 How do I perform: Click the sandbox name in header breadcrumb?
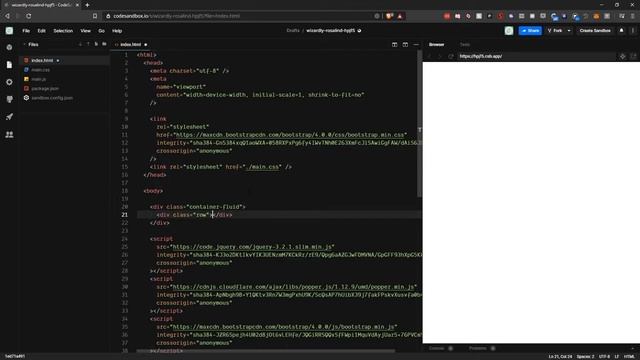pos(331,31)
